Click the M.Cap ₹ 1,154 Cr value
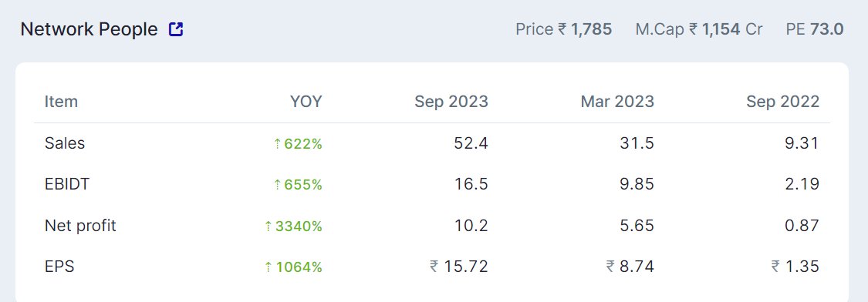868x302 pixels. click(x=699, y=29)
